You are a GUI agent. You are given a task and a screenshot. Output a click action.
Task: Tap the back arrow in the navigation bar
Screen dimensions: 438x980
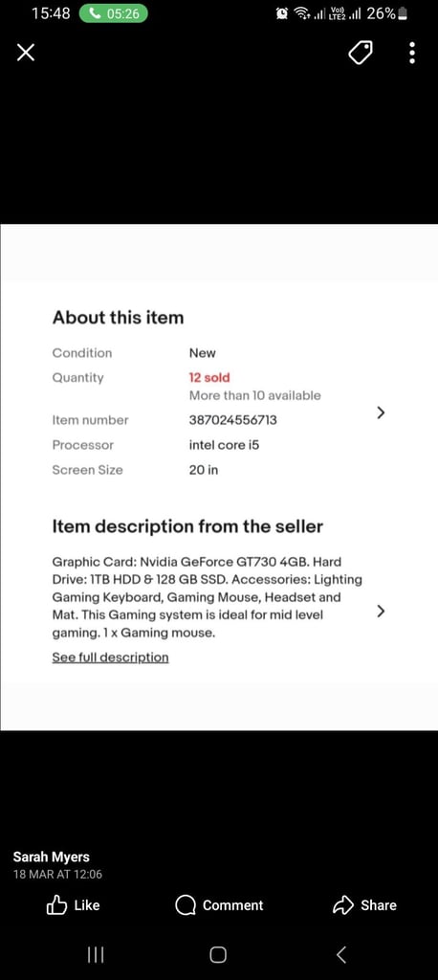click(x=341, y=954)
